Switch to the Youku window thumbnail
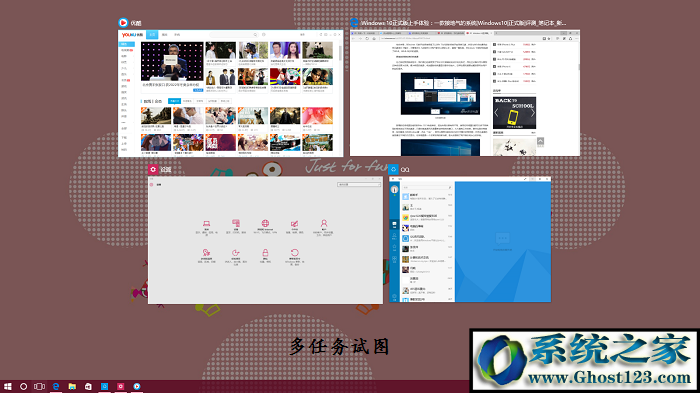Image resolution: width=700 pixels, height=393 pixels. coord(230,93)
